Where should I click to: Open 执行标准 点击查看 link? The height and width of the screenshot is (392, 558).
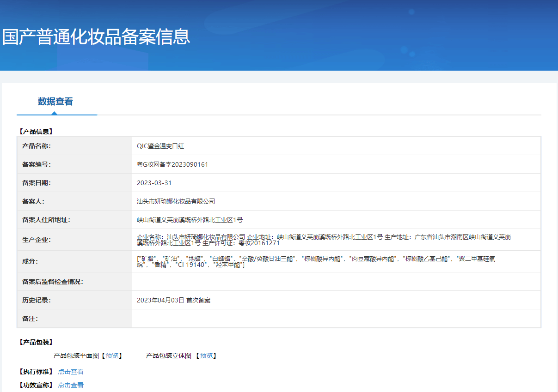(71, 372)
